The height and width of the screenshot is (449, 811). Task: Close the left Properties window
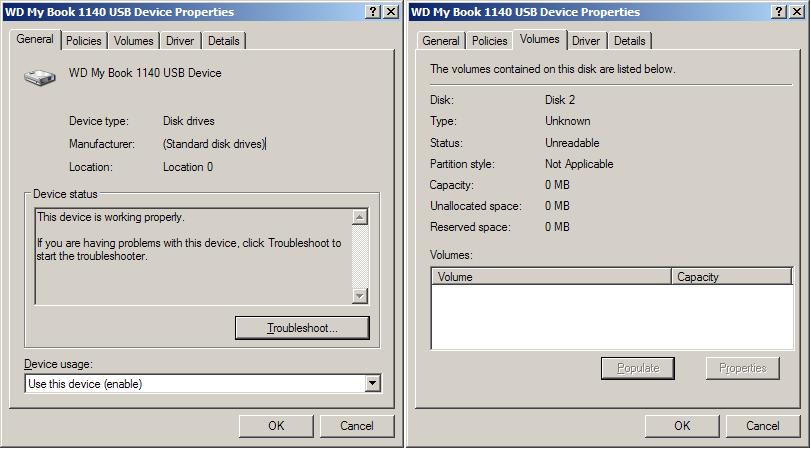392,12
